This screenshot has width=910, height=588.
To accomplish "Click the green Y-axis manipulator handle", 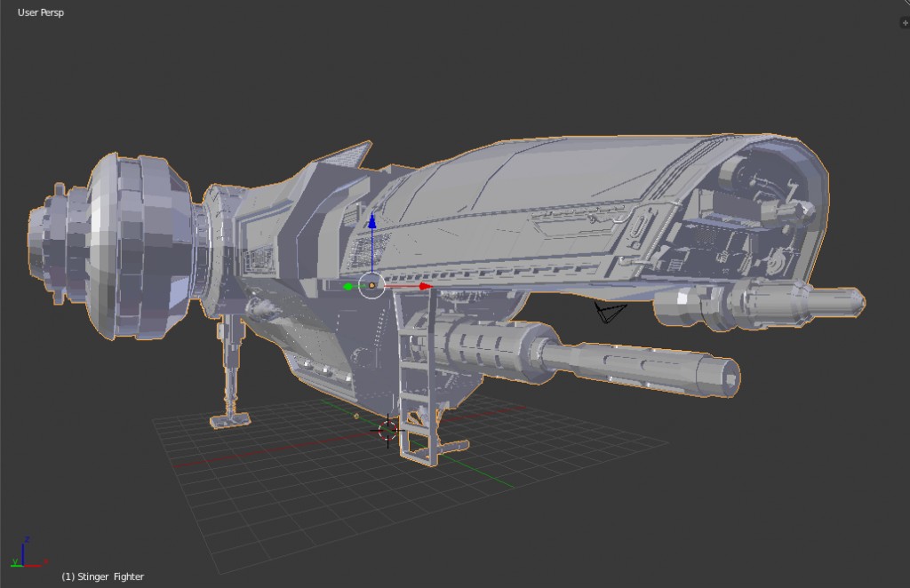I will 347,286.
